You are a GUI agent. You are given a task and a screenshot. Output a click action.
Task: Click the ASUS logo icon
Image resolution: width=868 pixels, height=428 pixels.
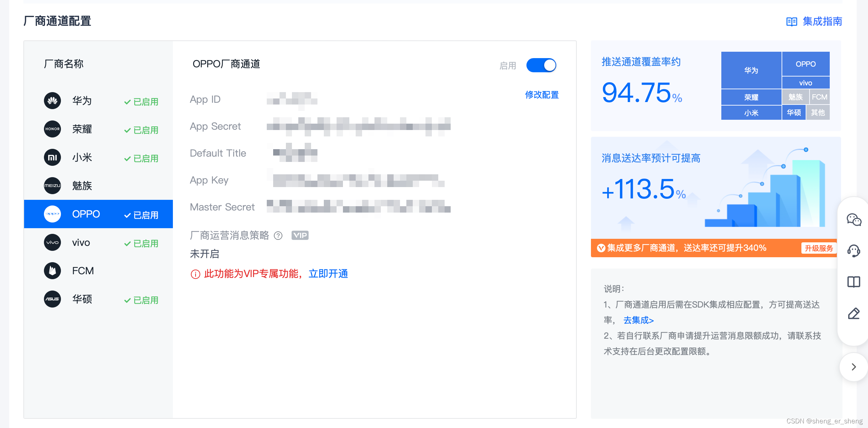(52, 299)
